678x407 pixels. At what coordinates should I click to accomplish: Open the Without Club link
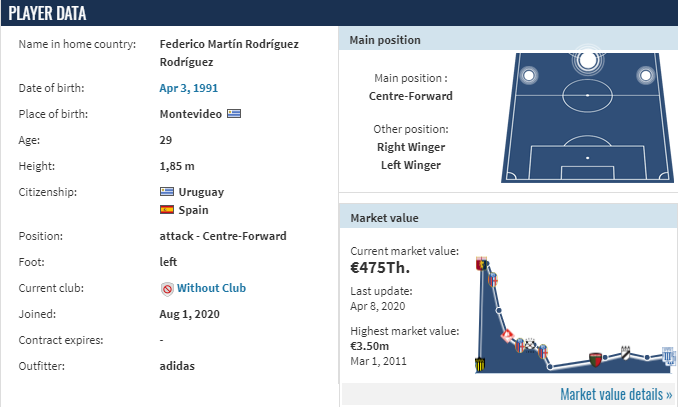click(211, 288)
